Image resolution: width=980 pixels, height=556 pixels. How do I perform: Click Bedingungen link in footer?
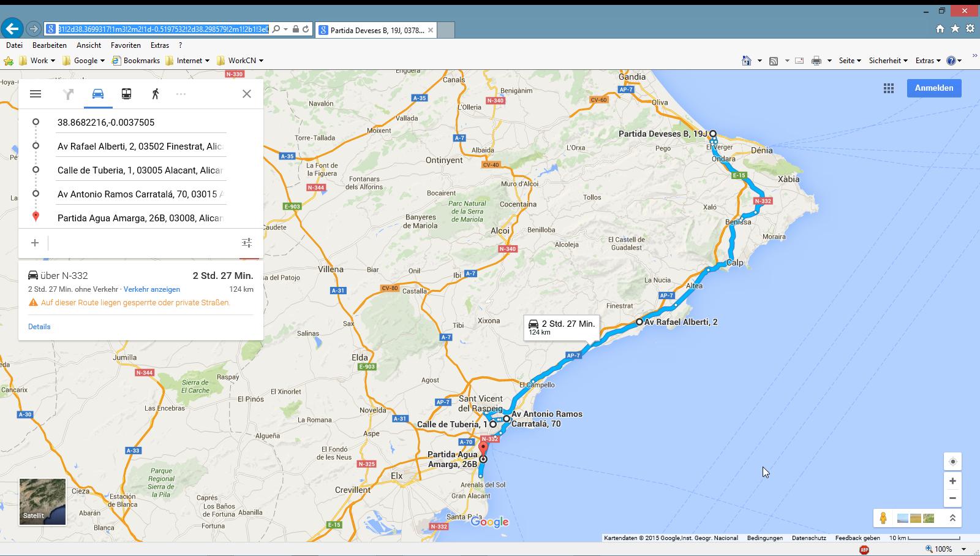pyautogui.click(x=765, y=538)
